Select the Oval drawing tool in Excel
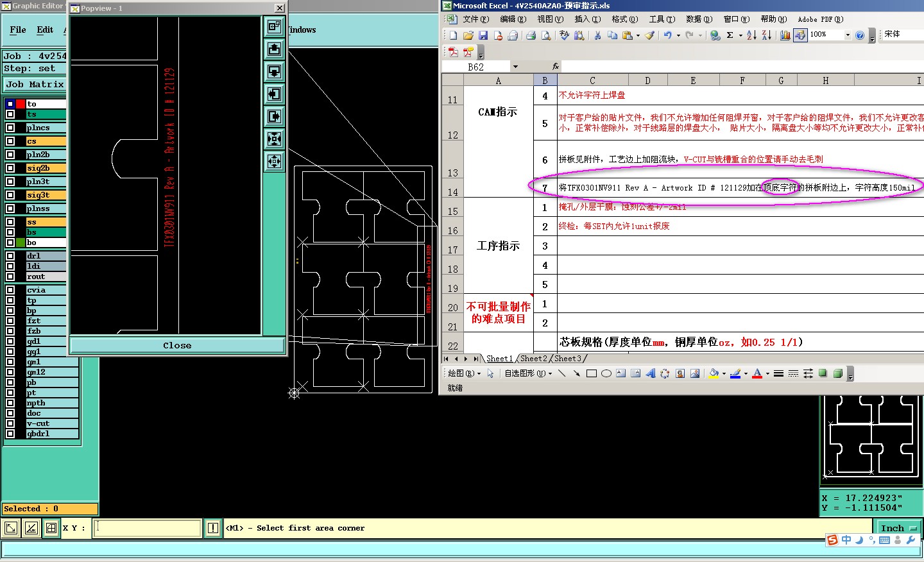 pyautogui.click(x=606, y=373)
